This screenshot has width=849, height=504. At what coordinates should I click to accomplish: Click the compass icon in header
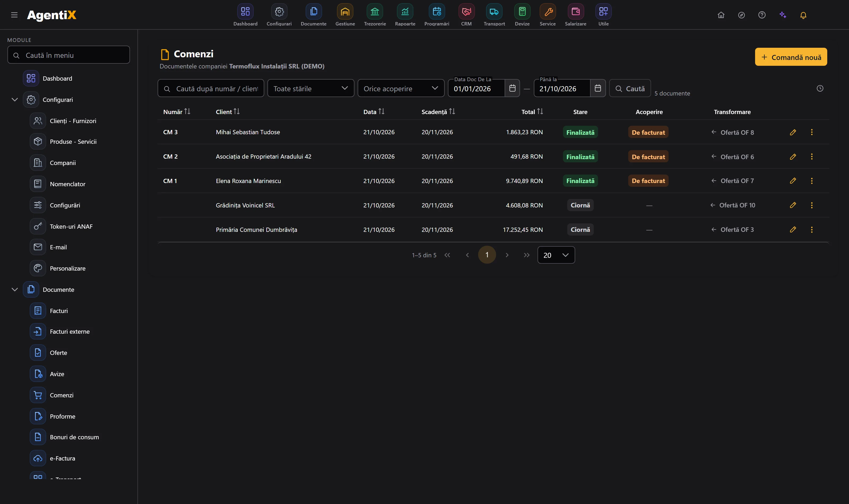pos(741,15)
